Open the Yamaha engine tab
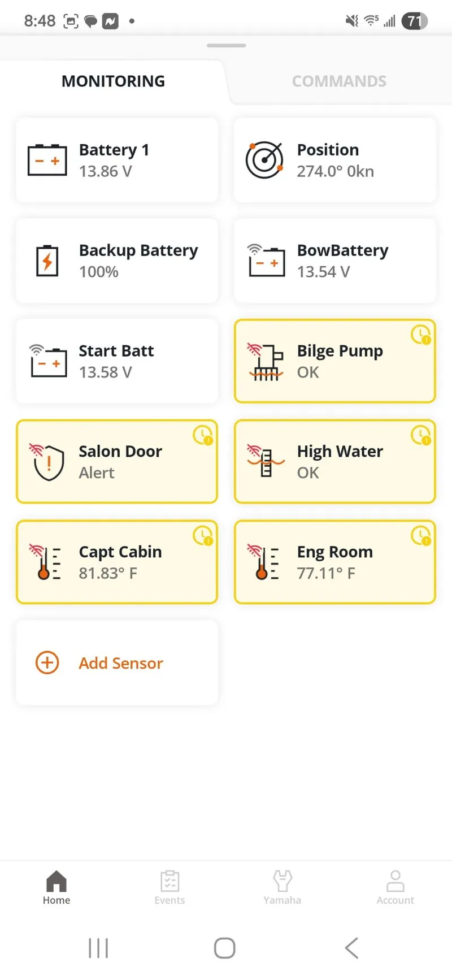The width and height of the screenshot is (452, 980). click(x=282, y=887)
